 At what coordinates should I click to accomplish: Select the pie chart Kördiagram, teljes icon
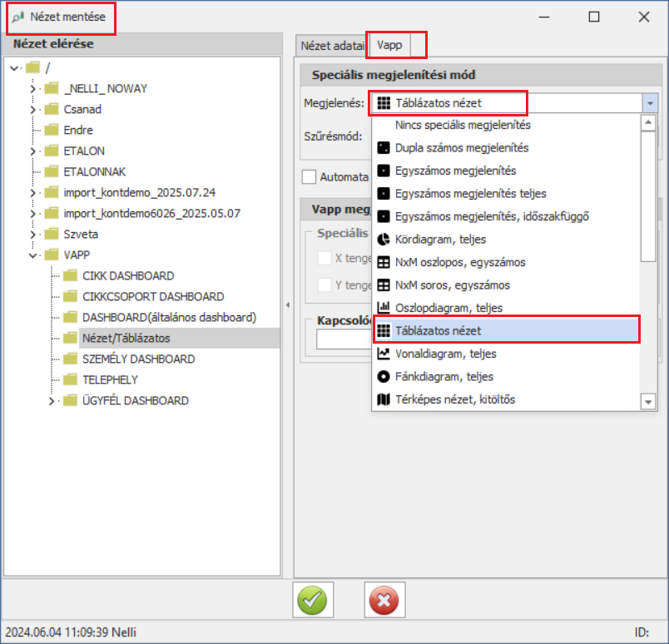pyautogui.click(x=384, y=240)
